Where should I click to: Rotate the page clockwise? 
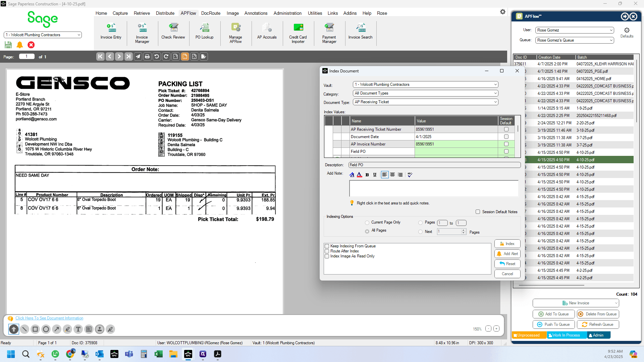click(x=166, y=57)
